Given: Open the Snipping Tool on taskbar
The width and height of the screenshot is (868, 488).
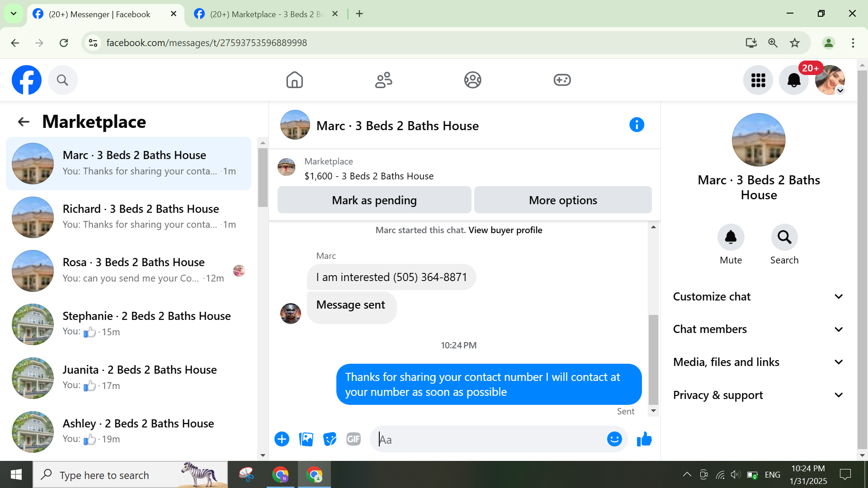Looking at the screenshot, I should [246, 474].
